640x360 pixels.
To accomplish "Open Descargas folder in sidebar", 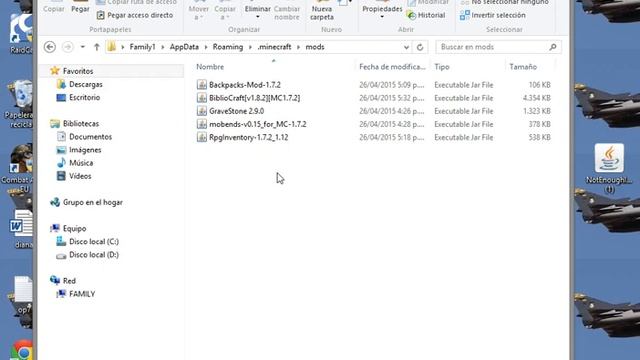I will coord(85,84).
